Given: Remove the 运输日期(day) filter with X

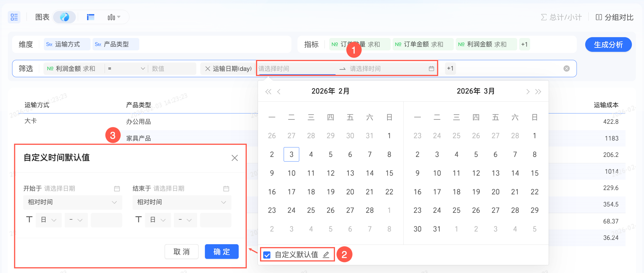Looking at the screenshot, I should pyautogui.click(x=208, y=69).
